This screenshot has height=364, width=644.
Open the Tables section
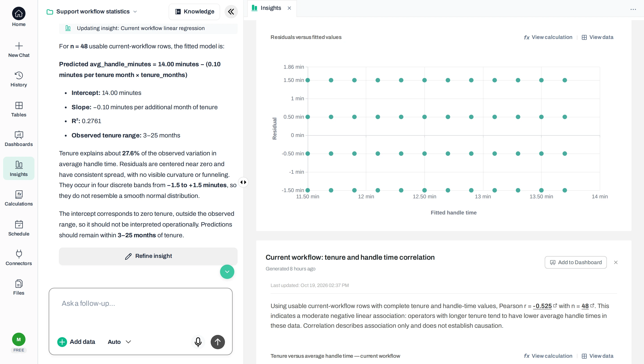point(19,109)
